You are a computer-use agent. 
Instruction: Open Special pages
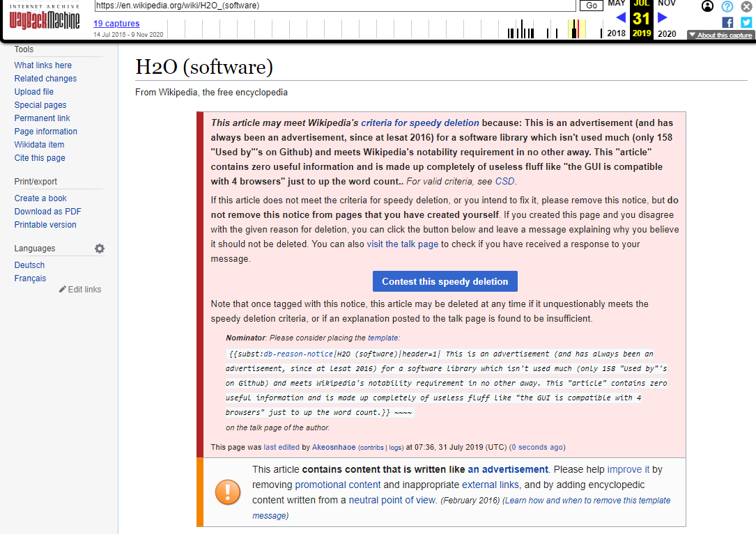[x=40, y=105]
